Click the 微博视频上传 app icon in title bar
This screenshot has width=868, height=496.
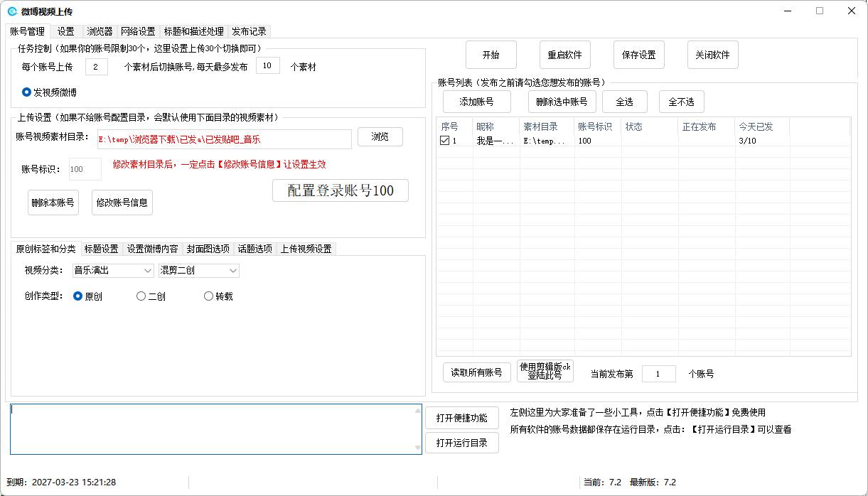coord(12,11)
